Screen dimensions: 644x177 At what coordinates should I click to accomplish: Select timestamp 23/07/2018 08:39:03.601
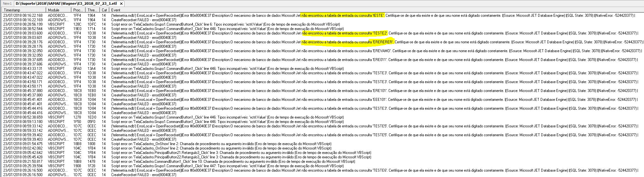(23, 38)
